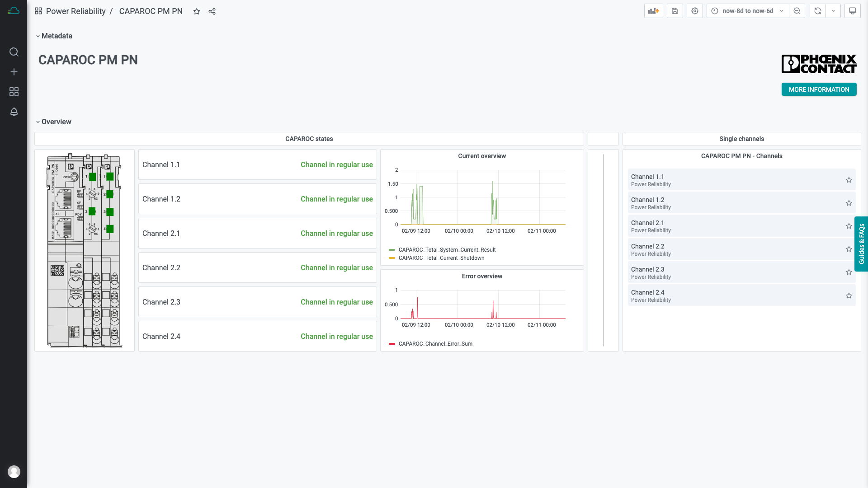Star the Channel 2.4 dashboard entry

pos(849,296)
